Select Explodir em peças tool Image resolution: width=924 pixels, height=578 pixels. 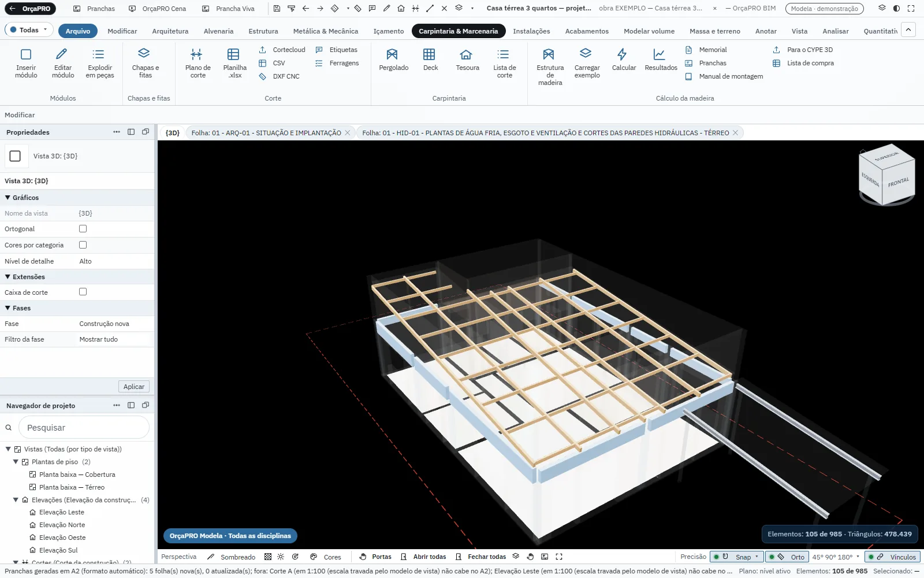tap(99, 63)
